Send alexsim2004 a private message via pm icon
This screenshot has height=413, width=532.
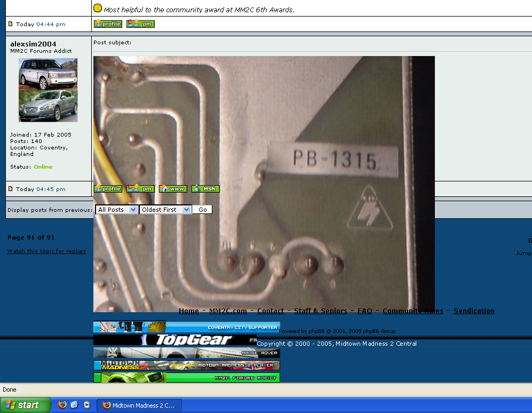[x=140, y=189]
